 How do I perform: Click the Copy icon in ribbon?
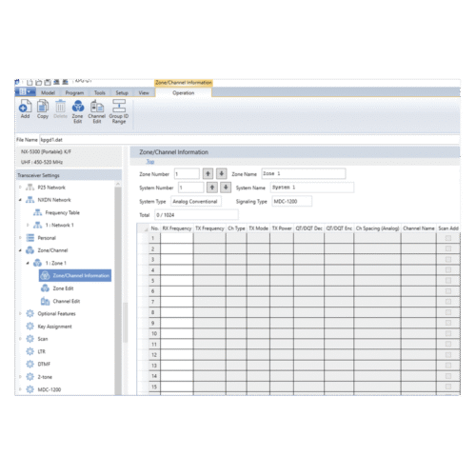coord(43,106)
